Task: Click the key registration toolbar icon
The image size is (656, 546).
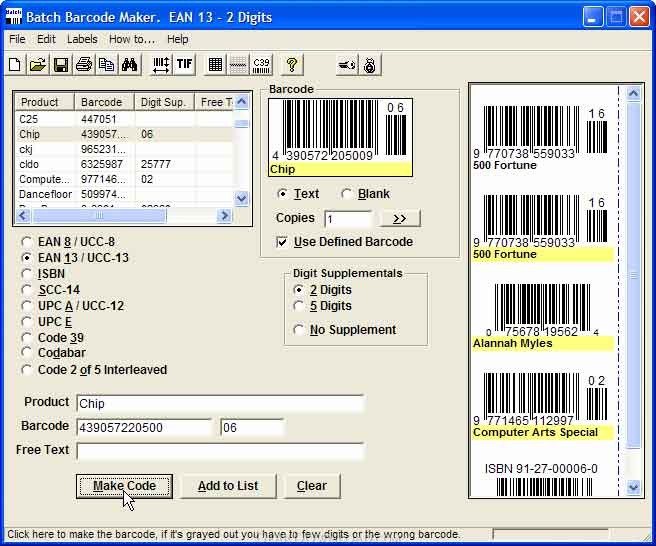Action: click(x=347, y=65)
